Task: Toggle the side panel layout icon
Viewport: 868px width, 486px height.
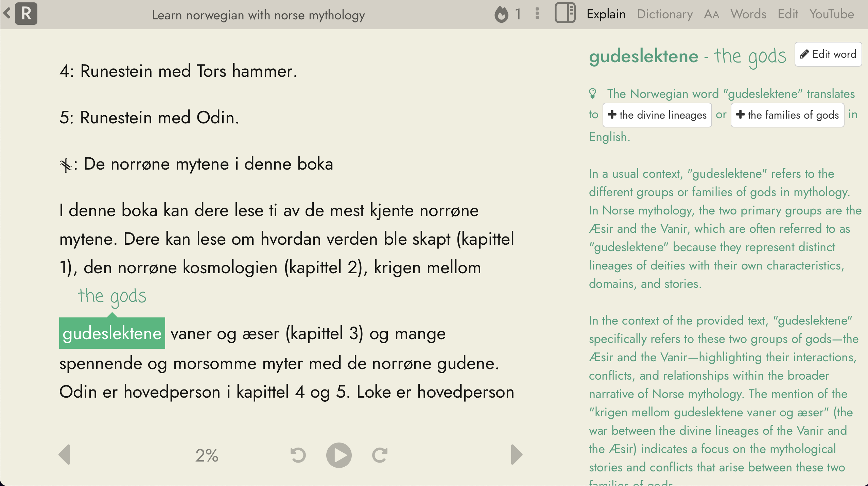Action: 565,13
